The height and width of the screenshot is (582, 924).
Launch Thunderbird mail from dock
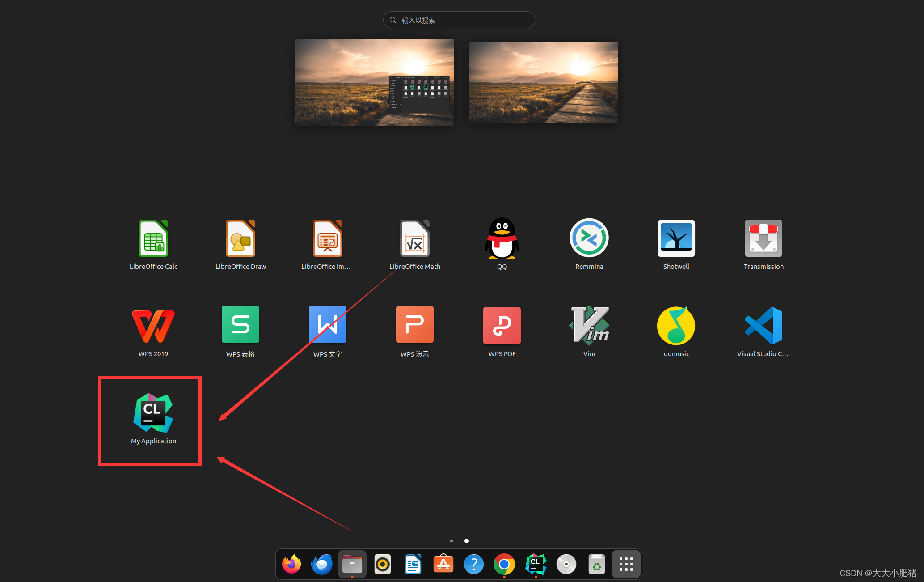322,564
